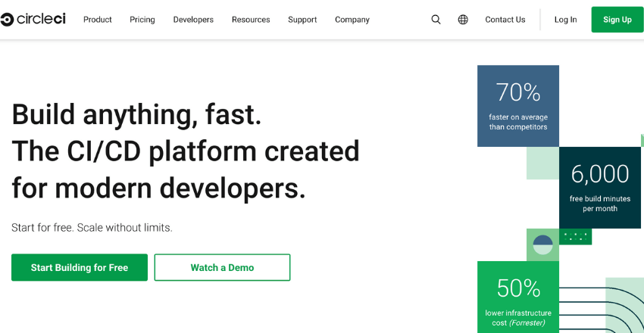Go to the Pricing page
The height and width of the screenshot is (333, 644).
pyautogui.click(x=142, y=20)
